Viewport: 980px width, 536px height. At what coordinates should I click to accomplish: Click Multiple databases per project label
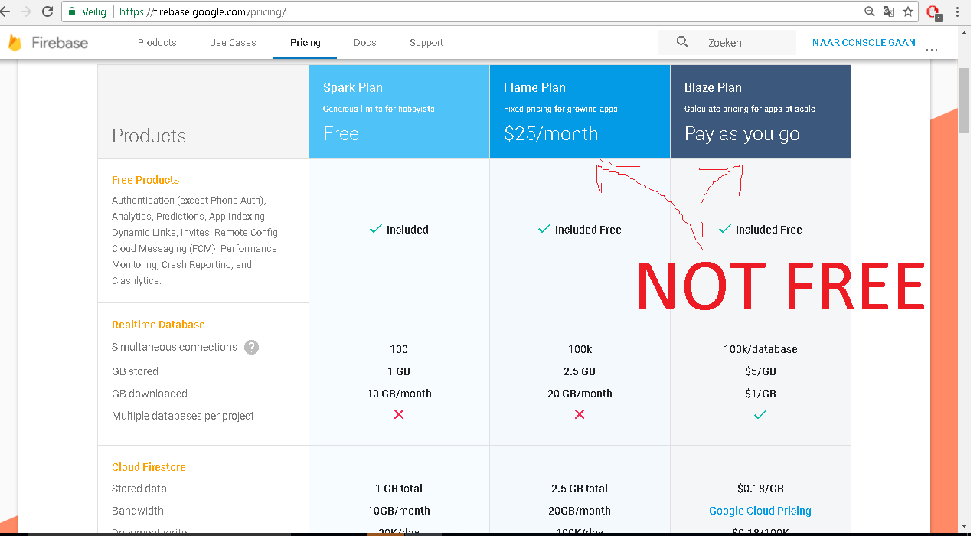coord(183,416)
